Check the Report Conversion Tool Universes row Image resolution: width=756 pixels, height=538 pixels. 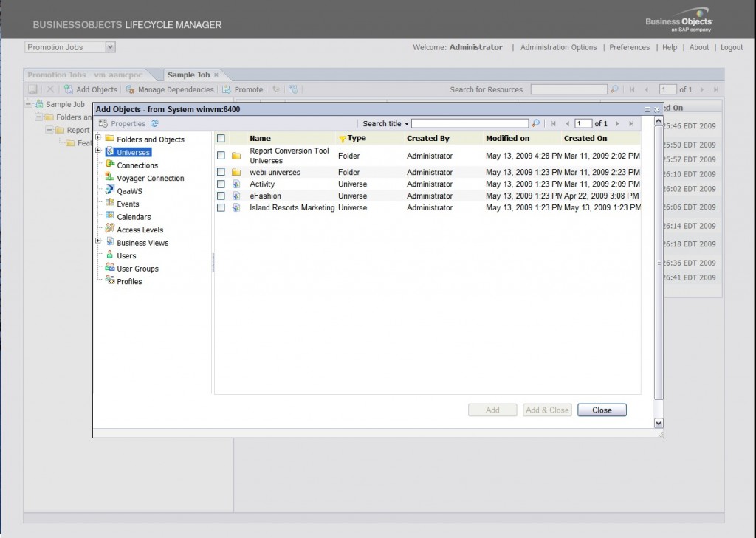pyautogui.click(x=221, y=155)
